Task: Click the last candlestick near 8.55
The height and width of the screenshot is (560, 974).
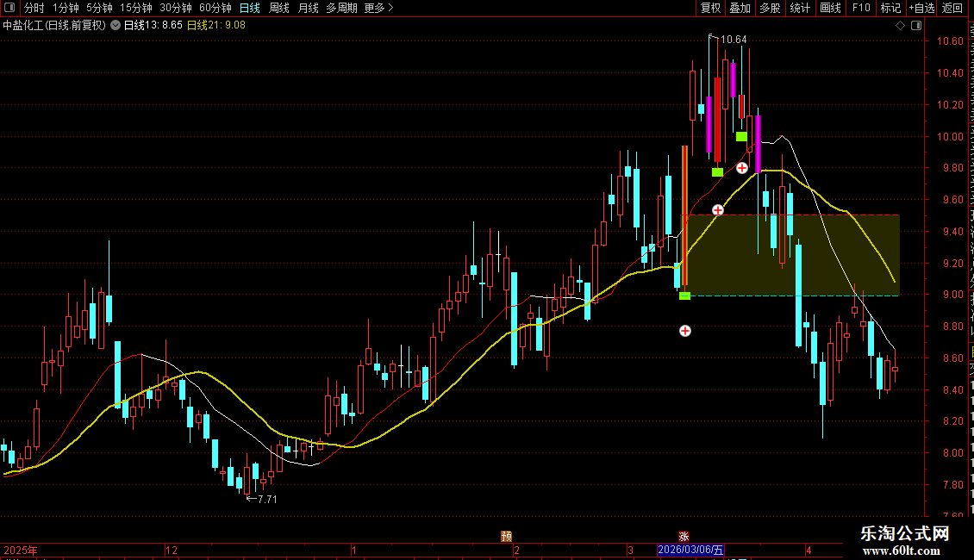Action: [895, 369]
